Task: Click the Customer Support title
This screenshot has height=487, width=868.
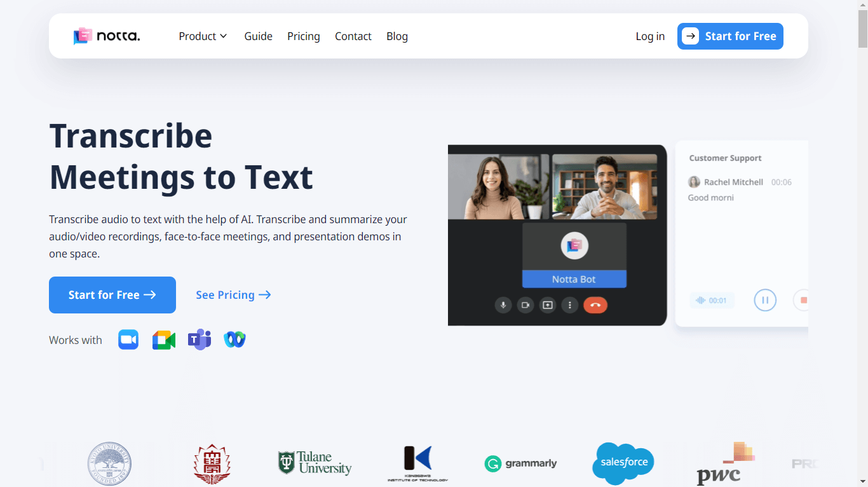Action: tap(725, 158)
